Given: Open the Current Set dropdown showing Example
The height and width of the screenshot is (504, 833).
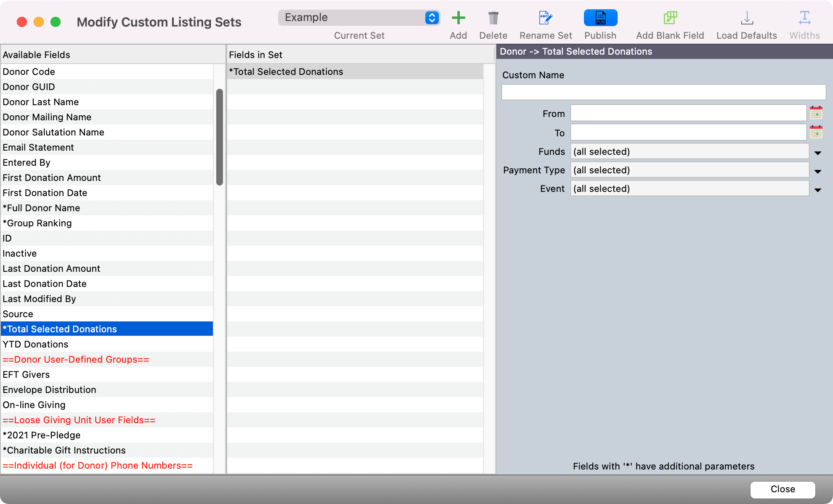Looking at the screenshot, I should [359, 18].
